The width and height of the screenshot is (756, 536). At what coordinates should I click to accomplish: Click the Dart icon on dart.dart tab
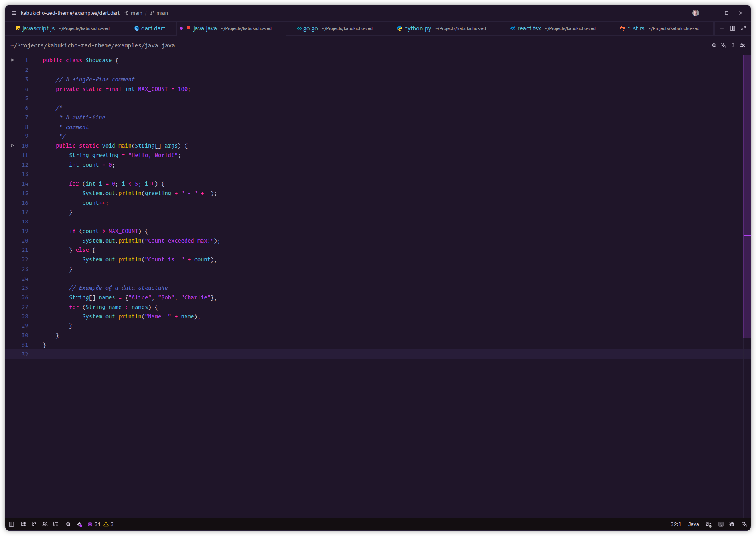[x=137, y=28]
